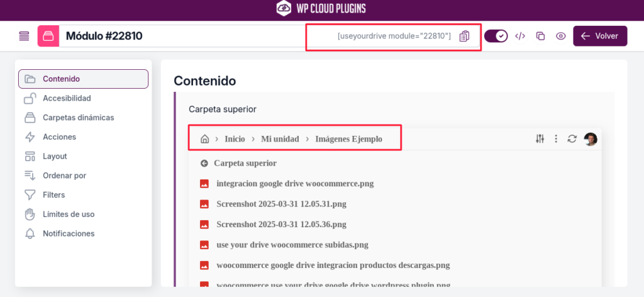Toggle the module enabled switch

[496, 36]
